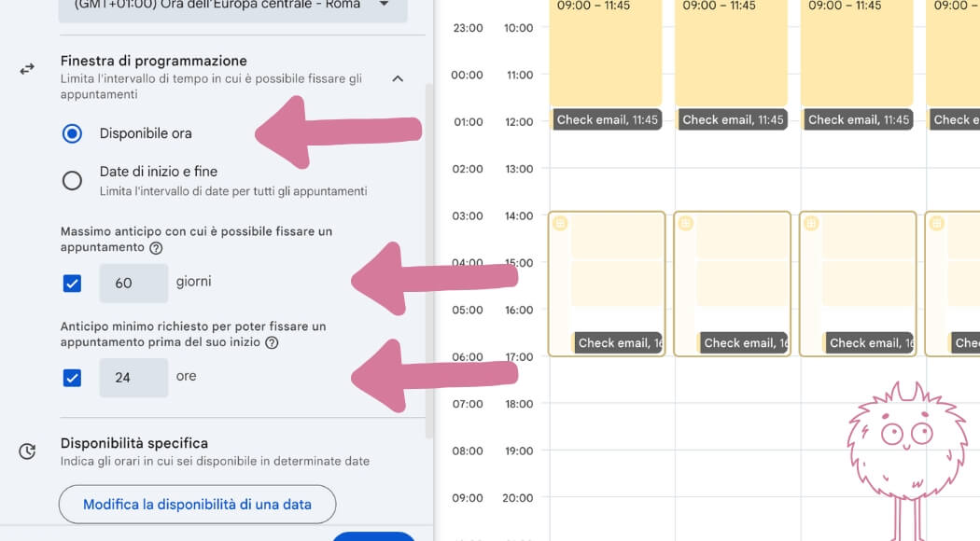980x541 pixels.
Task: Click Modifica la disponibilità di una data
Action: pos(198,504)
